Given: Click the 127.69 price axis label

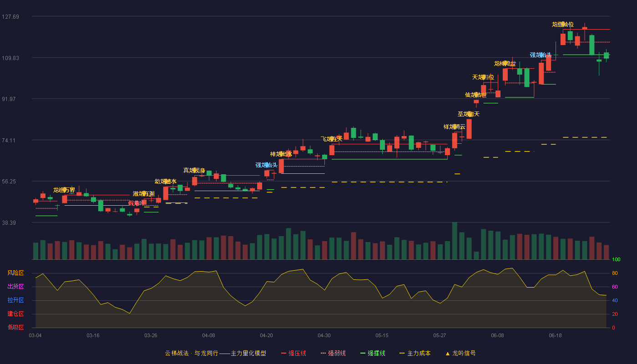Looking at the screenshot, I should pyautogui.click(x=10, y=17).
